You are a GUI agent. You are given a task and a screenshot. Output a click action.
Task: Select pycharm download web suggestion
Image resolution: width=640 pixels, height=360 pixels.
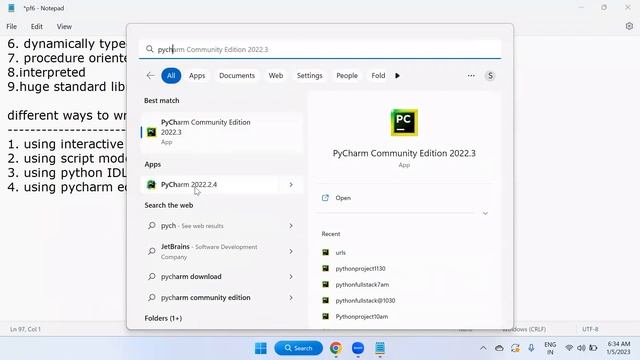click(222, 277)
